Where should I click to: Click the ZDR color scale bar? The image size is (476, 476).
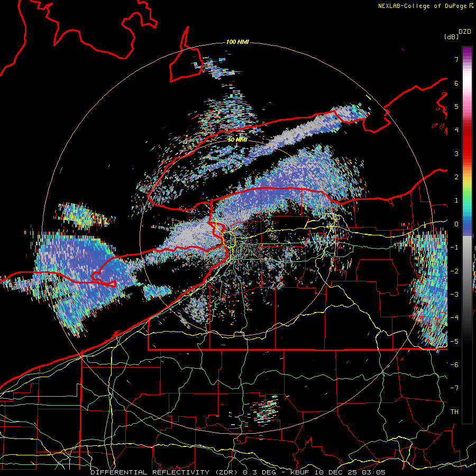point(467,235)
